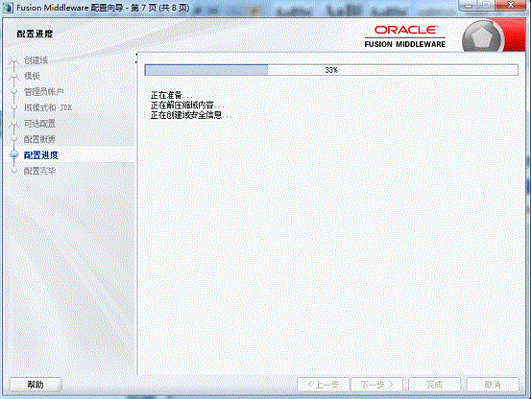Select the 配置完毕 final step
Screen dimensions: 532x399
[x=39, y=171]
